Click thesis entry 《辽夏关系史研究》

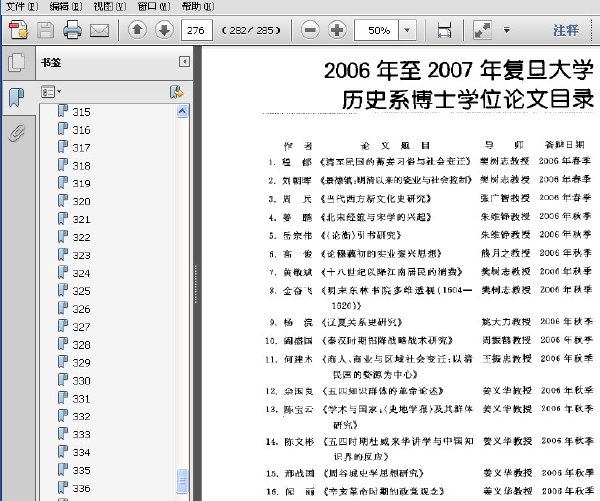362,322
